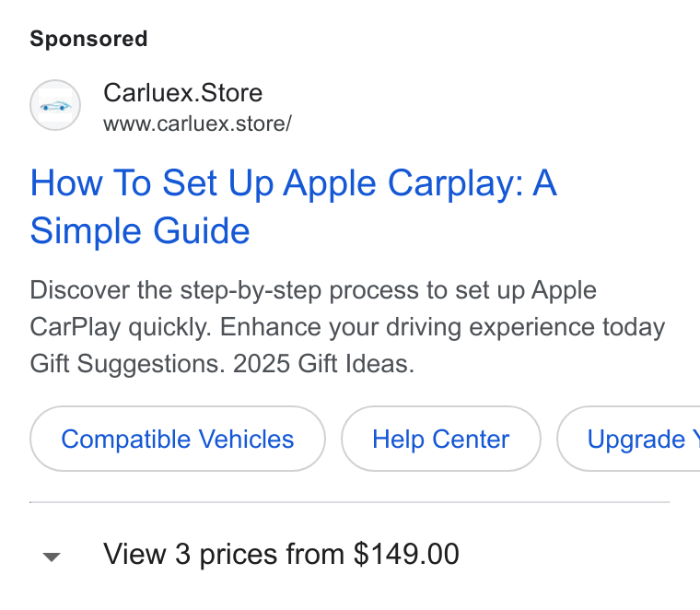Viewport: 700px width, 610px height.
Task: Click the word Center in the Help chip
Action: [x=471, y=439]
